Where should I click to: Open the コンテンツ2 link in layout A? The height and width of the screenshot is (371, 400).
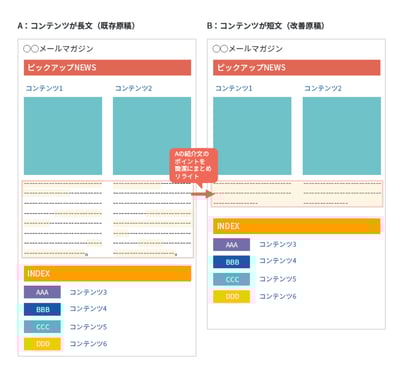coord(133,88)
